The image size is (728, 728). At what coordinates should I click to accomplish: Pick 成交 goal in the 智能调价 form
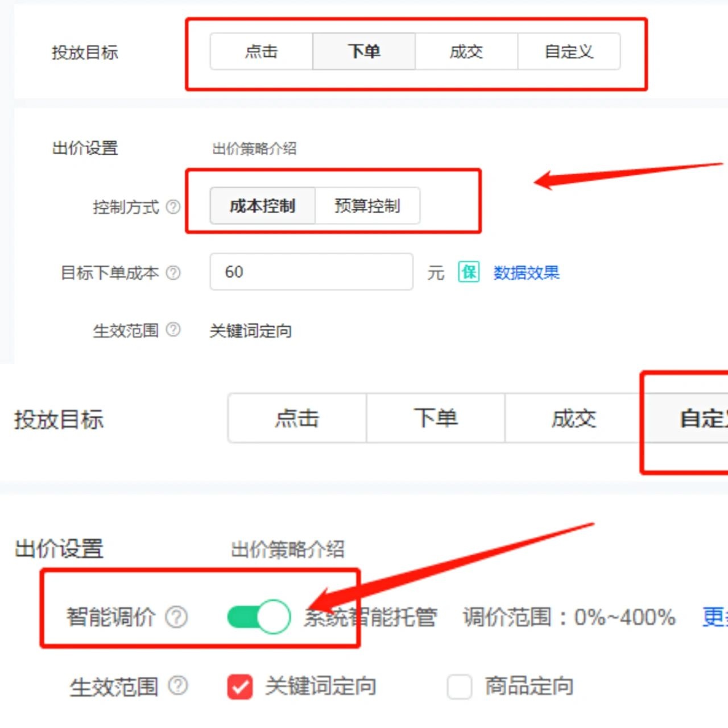pos(574,418)
